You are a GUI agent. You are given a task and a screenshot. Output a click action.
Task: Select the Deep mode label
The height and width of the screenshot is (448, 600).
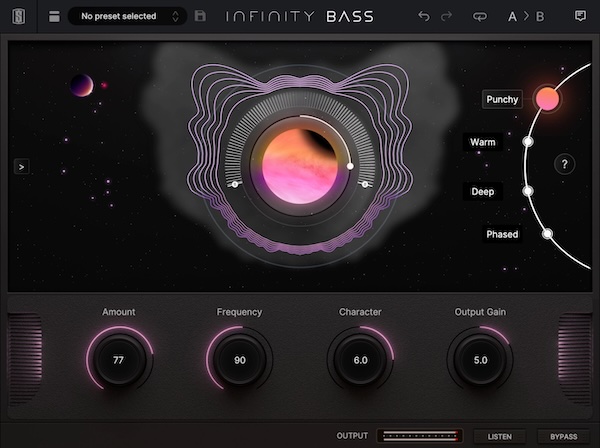(x=483, y=192)
